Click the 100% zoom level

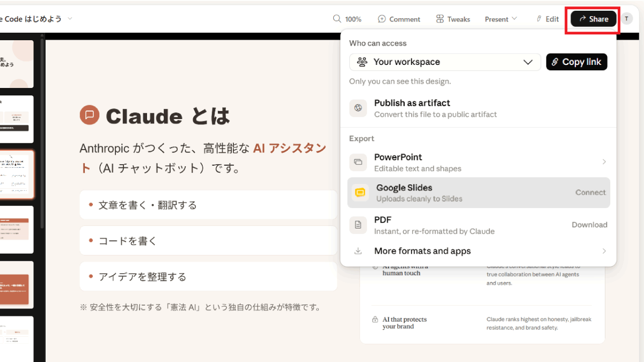point(353,19)
